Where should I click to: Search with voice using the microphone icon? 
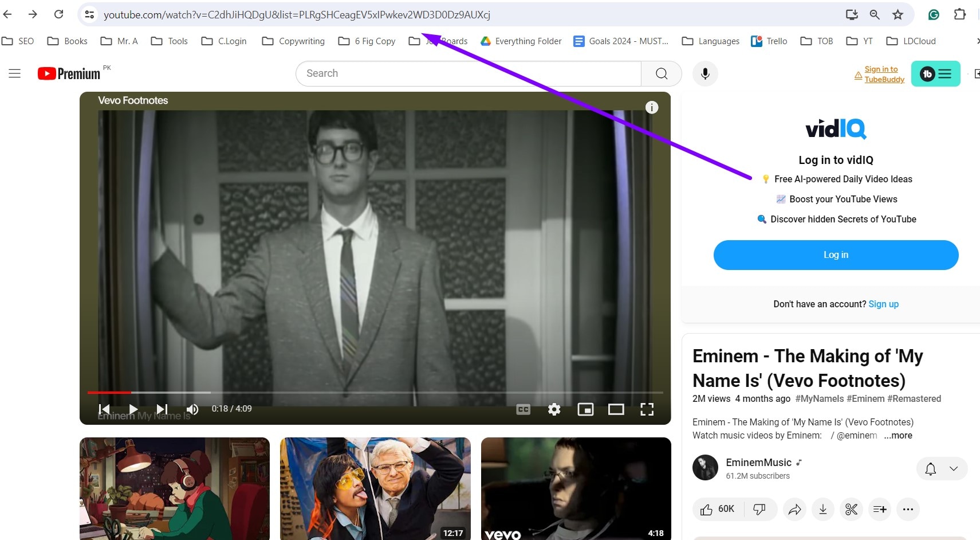[705, 73]
